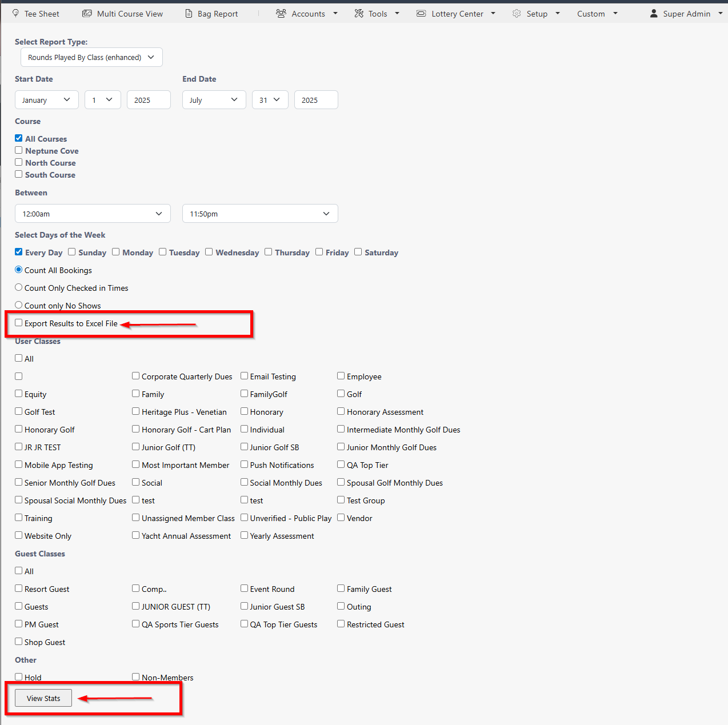Check the Resort Guest class
Viewport: 728px width, 725px height.
pyautogui.click(x=19, y=588)
